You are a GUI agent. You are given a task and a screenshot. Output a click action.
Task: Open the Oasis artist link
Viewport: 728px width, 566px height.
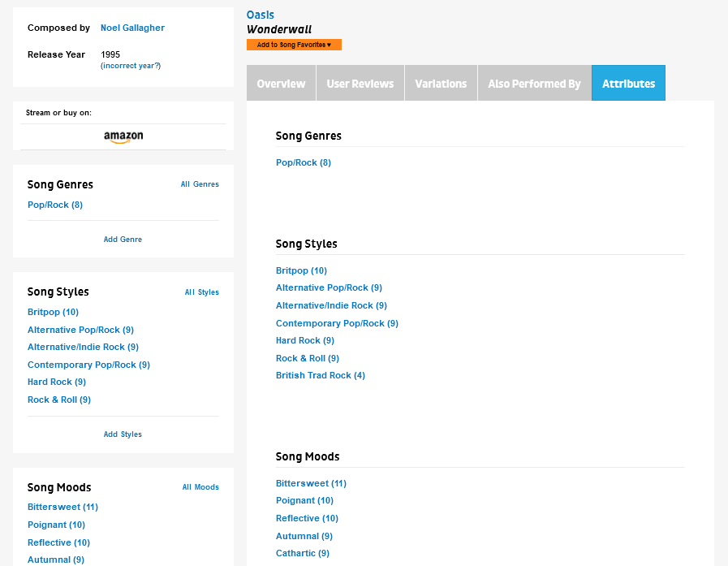click(x=261, y=15)
